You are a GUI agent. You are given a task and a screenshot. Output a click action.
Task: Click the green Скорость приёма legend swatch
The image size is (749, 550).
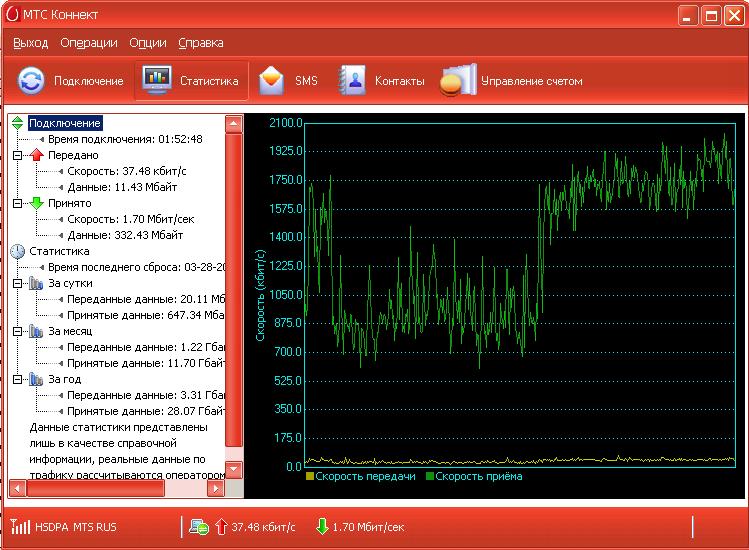tap(430, 476)
